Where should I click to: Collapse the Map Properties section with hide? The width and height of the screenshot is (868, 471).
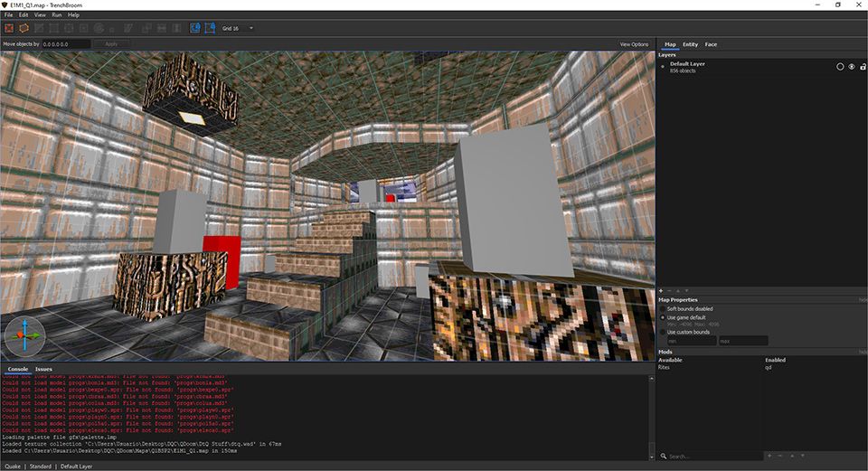[x=863, y=299]
